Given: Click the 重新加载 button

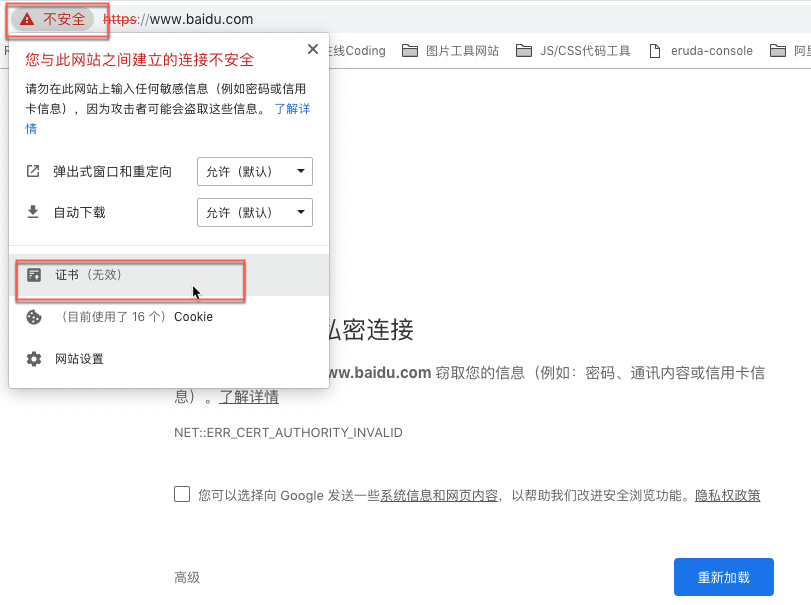Looking at the screenshot, I should click(x=724, y=577).
